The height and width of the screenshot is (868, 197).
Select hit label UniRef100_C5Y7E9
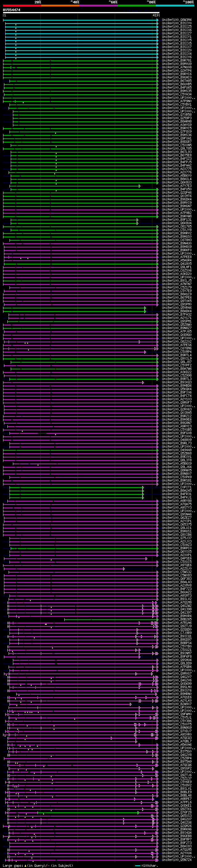tap(177, 291)
